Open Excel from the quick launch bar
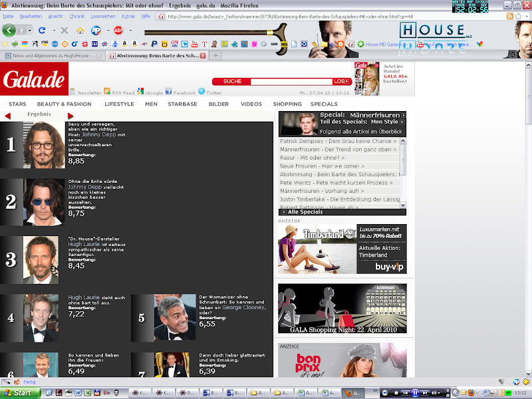Screen dimensions: 532x399 [88, 392]
